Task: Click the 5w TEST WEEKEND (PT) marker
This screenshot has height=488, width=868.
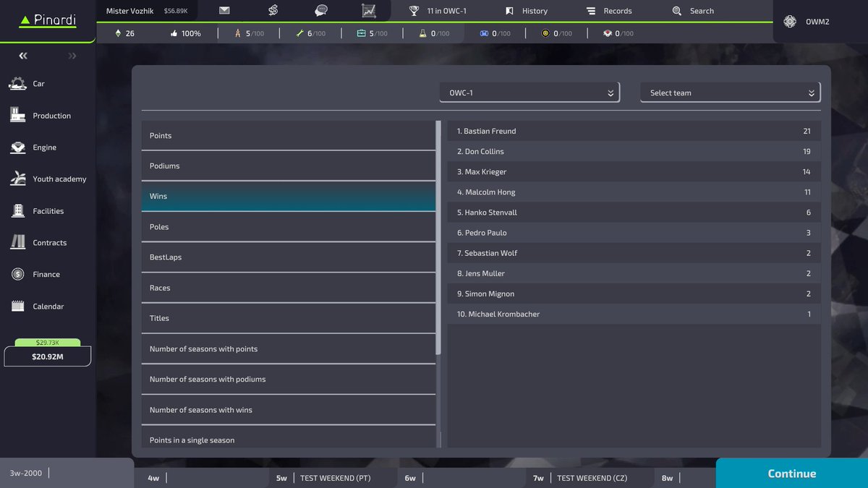Action: click(333, 478)
